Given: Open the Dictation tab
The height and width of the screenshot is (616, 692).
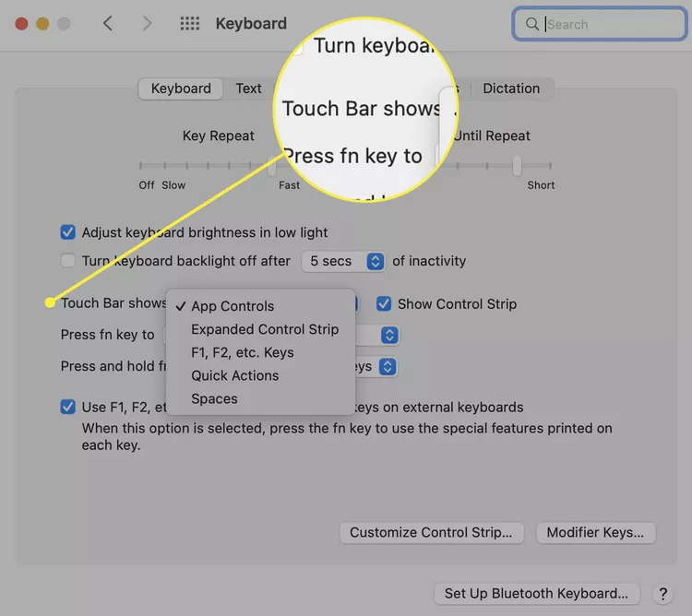Looking at the screenshot, I should pos(511,89).
